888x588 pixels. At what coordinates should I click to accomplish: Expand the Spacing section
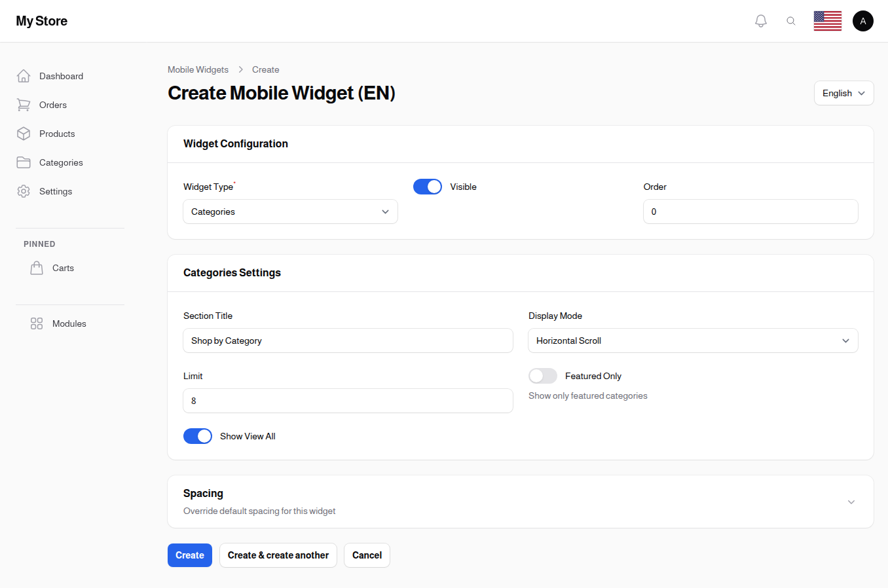851,502
